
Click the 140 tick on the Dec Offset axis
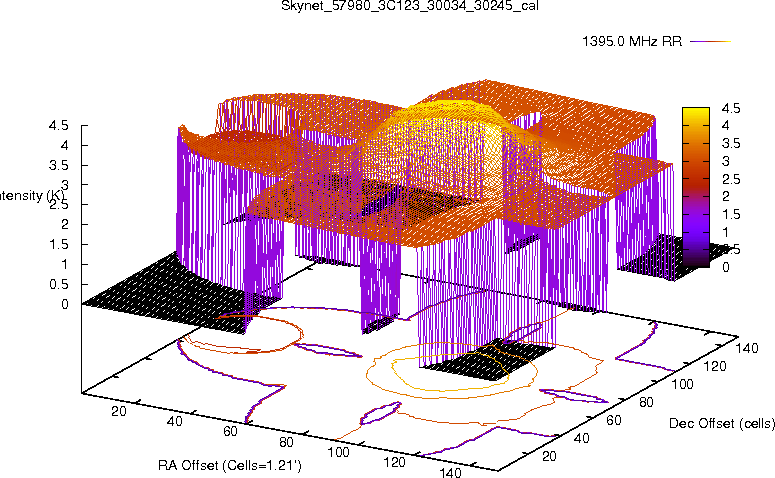[x=746, y=348]
